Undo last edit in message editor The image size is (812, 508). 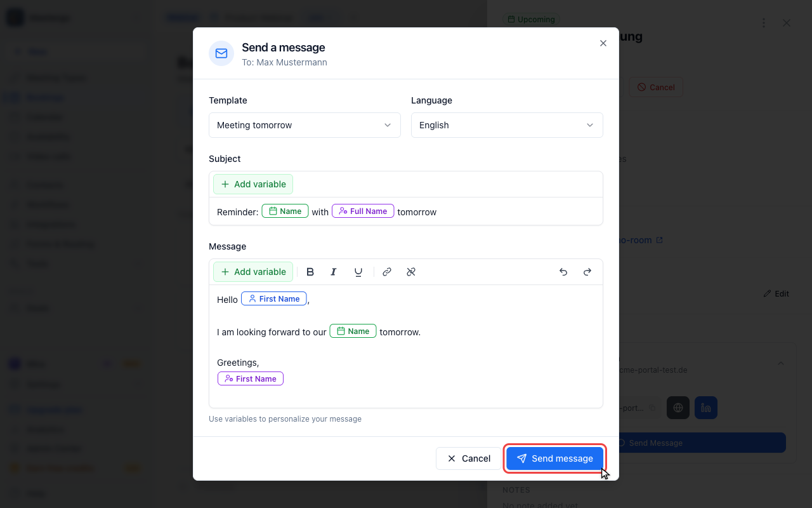[563, 272]
